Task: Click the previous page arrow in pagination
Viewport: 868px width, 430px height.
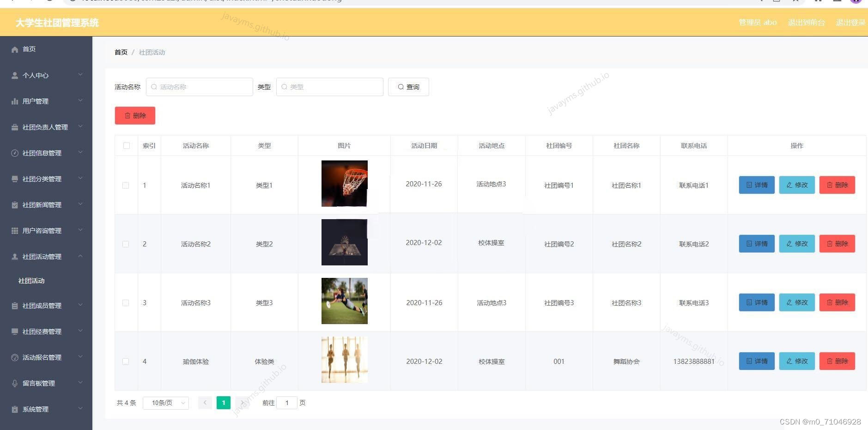Action: click(x=205, y=403)
